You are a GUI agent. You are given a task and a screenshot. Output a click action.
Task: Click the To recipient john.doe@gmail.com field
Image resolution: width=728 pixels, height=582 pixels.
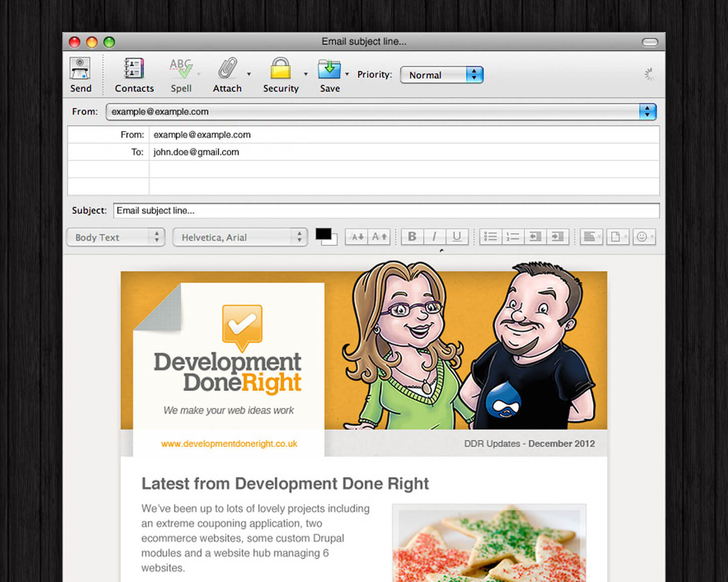click(x=404, y=152)
